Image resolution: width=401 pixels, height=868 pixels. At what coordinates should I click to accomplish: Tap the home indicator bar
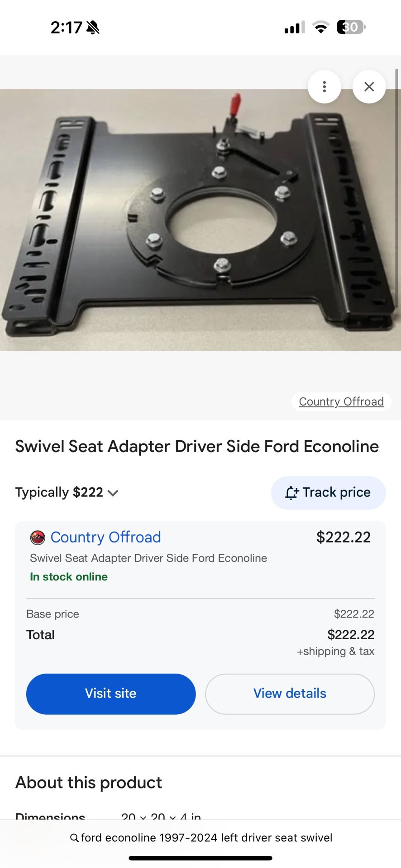click(x=200, y=858)
